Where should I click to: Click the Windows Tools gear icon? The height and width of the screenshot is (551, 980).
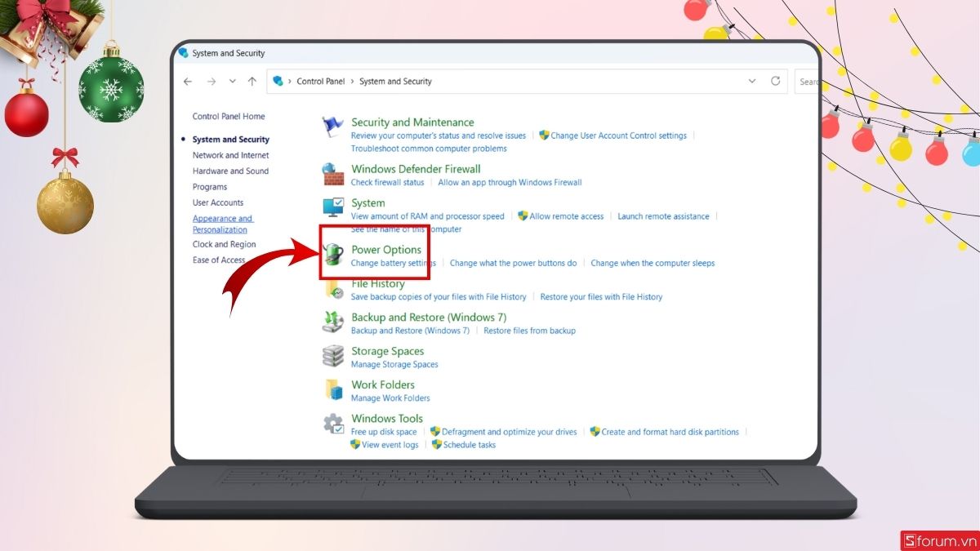coord(333,424)
